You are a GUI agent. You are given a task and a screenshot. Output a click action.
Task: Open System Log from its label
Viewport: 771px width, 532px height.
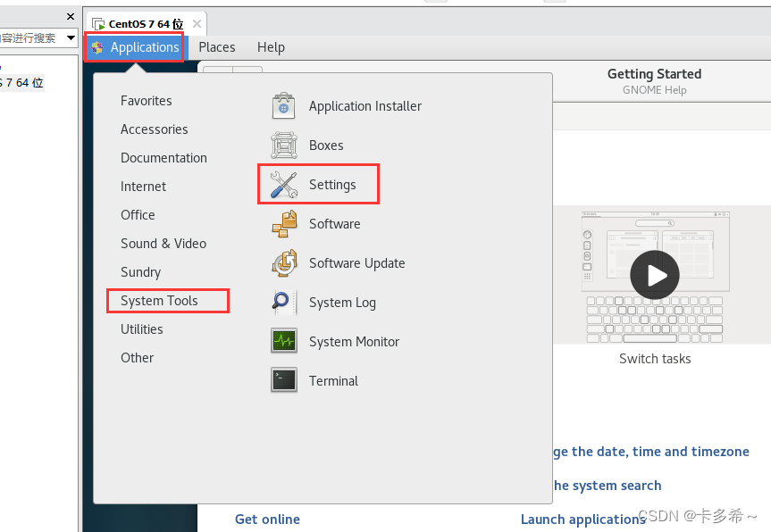[x=342, y=303]
